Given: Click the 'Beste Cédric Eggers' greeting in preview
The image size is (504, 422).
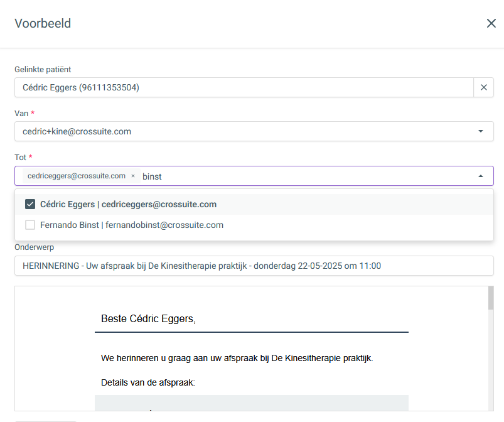Looking at the screenshot, I should pos(148,318).
